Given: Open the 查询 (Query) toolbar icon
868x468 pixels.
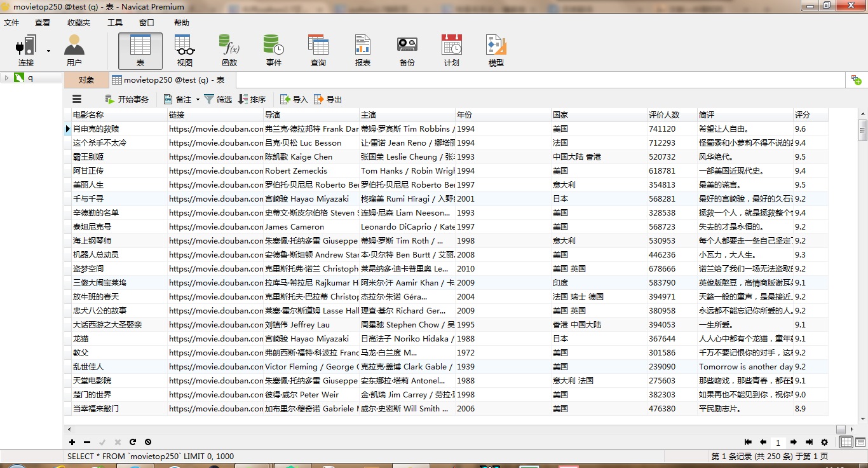Looking at the screenshot, I should [x=318, y=51].
